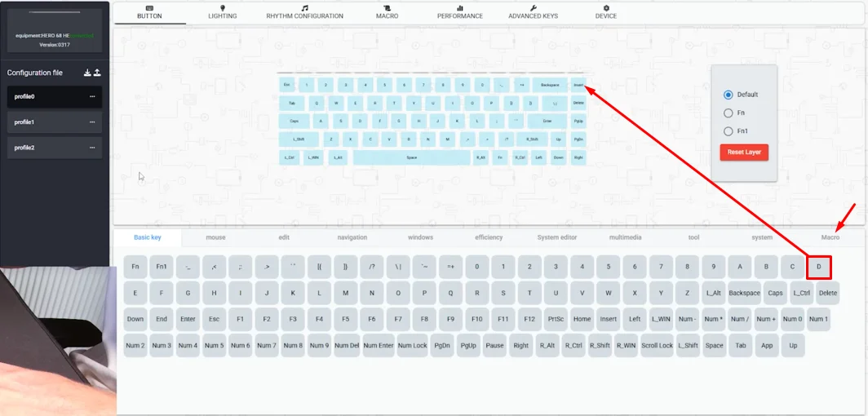This screenshot has width=868, height=416.
Task: Open Advanced Keys wrench tab
Action: point(533,12)
